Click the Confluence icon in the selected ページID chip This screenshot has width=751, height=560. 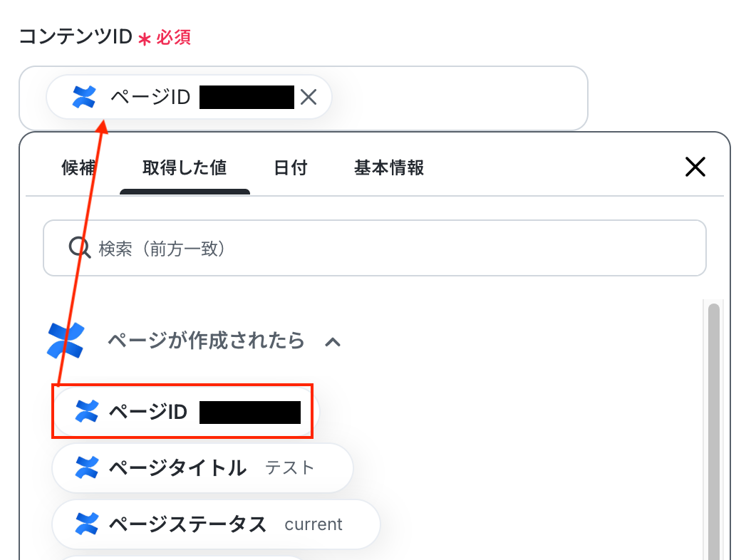84,97
